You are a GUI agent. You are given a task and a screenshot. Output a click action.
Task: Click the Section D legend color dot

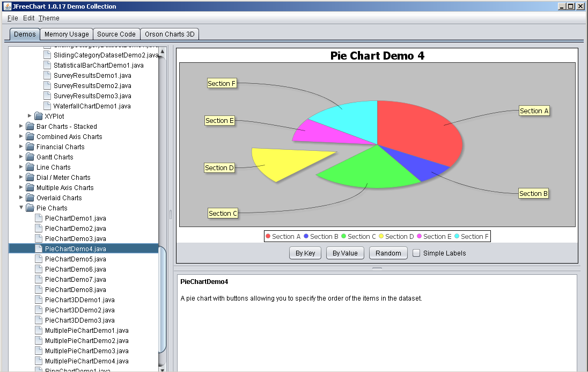pos(381,236)
